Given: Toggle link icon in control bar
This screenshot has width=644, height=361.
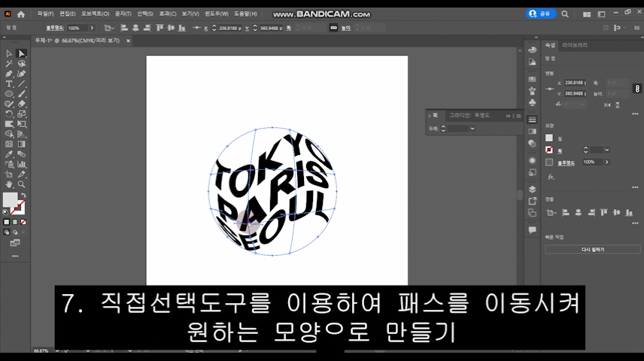Looking at the screenshot, I should point(333,28).
